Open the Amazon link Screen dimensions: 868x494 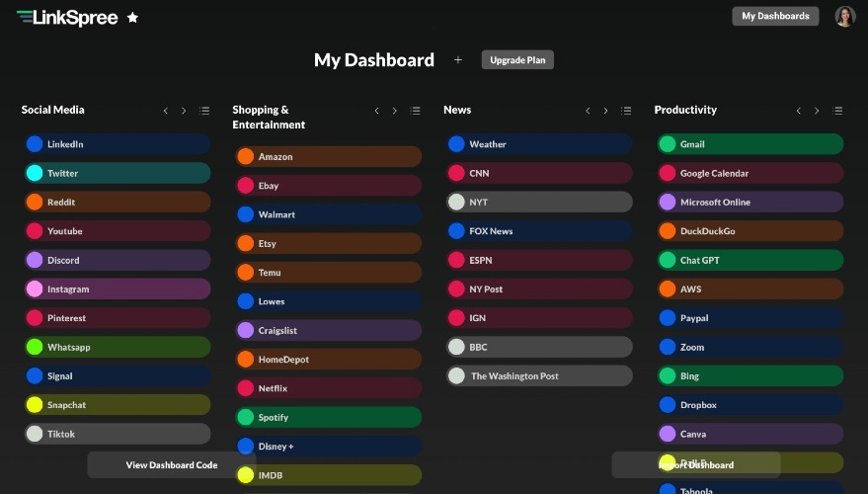coord(328,157)
